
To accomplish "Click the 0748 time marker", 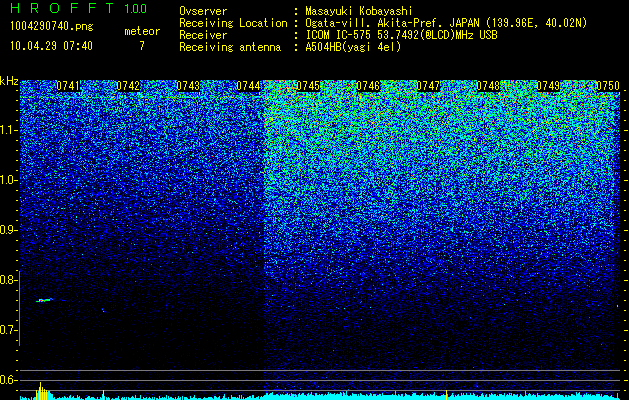I will pyautogui.click(x=488, y=86).
